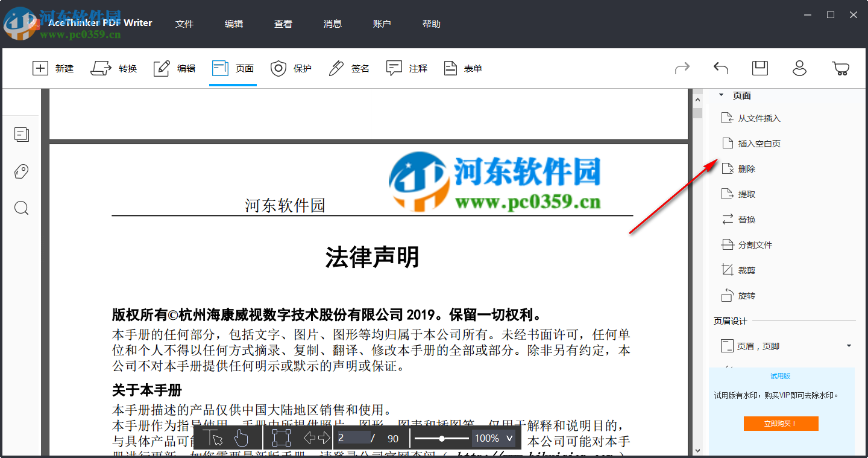The image size is (868, 458).
Task: Click the Undo icon
Action: (x=720, y=68)
